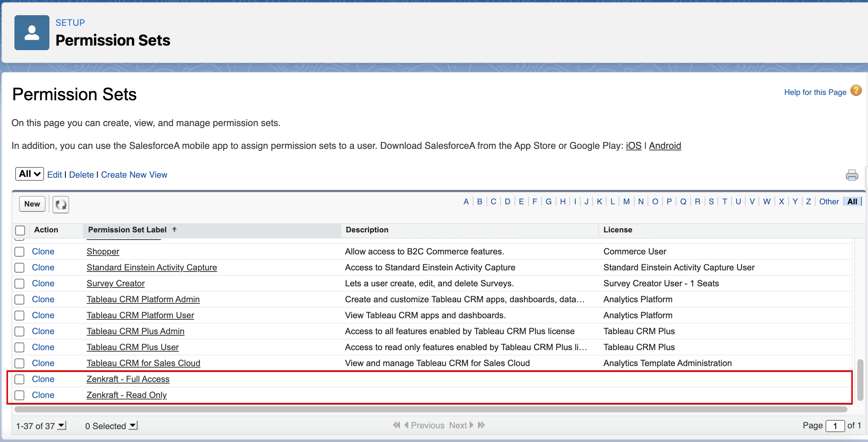The height and width of the screenshot is (442, 868).
Task: Click the Permission Sets setup user icon
Action: [32, 33]
